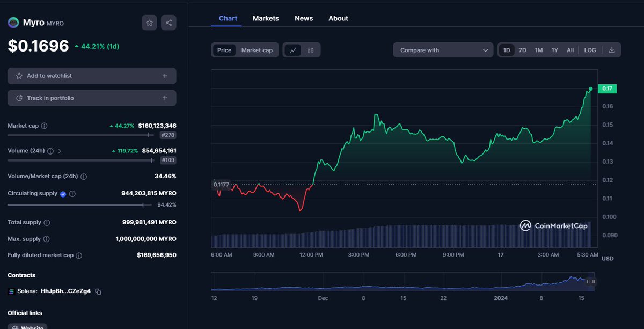
Task: Click the 94.42% supply percentage
Action: (166, 204)
